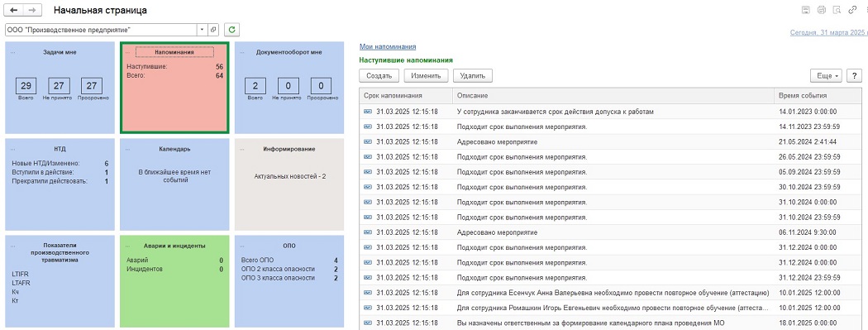Viewport: 868px width, 330px height.
Task: Go forward with the right arrow button
Action: (x=33, y=11)
